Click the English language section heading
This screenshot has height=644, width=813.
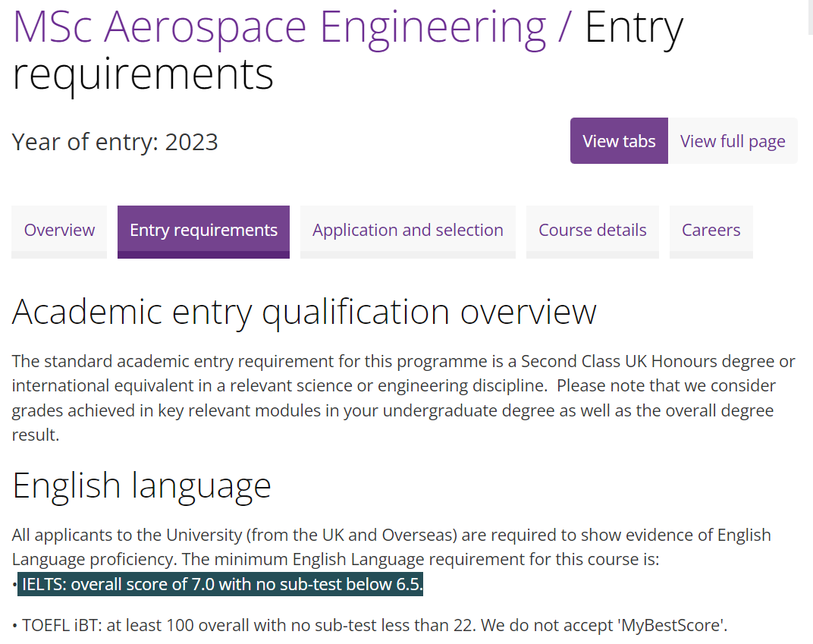[x=142, y=485]
